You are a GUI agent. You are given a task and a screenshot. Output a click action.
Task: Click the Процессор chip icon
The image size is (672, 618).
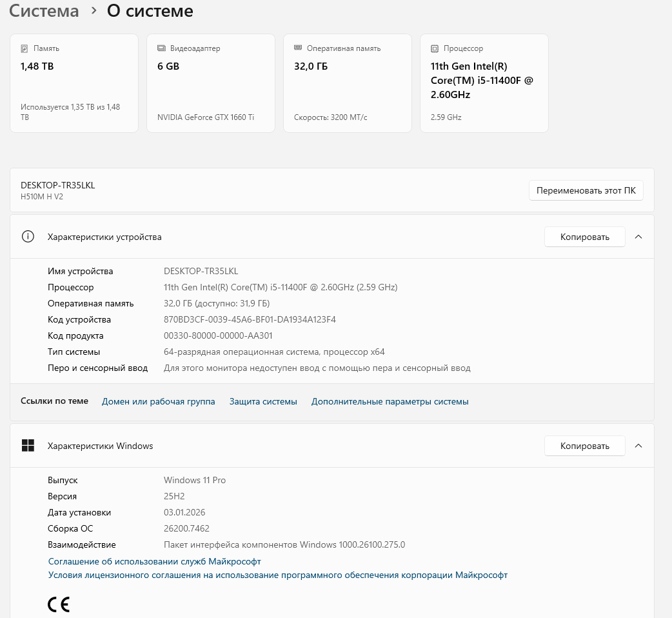435,48
